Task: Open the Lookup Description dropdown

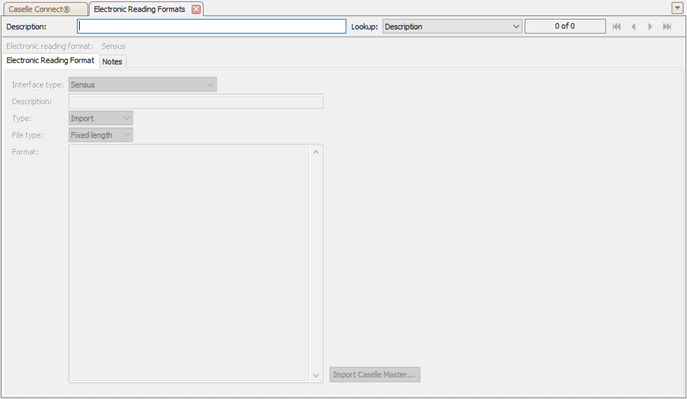Action: (452, 27)
